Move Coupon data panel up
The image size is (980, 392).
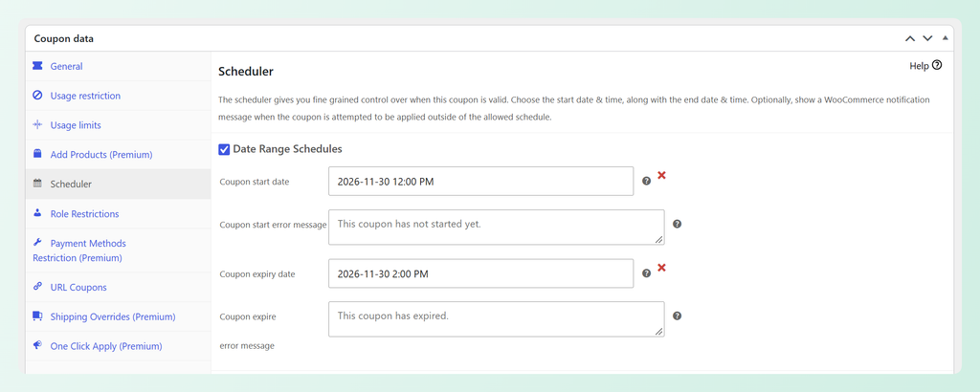[910, 38]
